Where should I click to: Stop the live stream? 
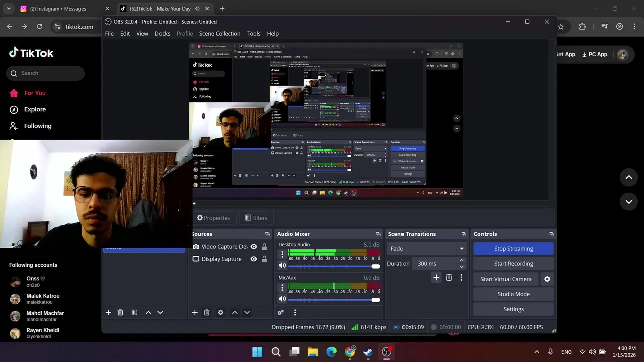click(x=513, y=248)
